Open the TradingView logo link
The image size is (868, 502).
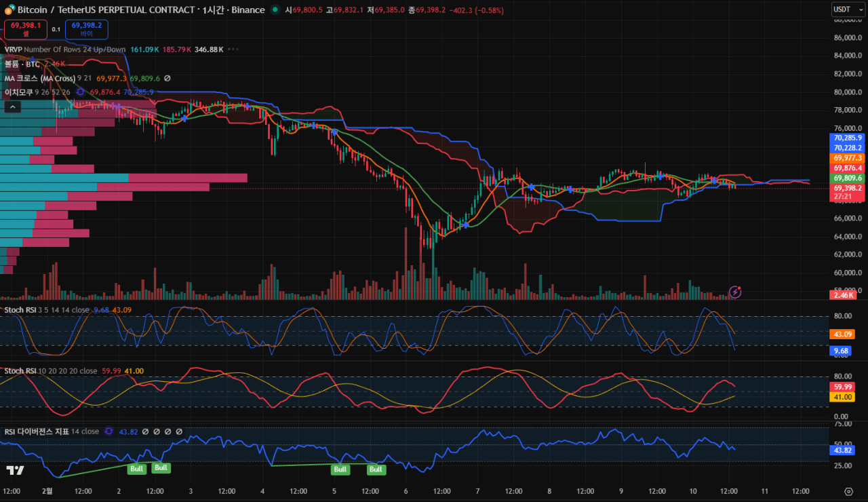click(15, 470)
